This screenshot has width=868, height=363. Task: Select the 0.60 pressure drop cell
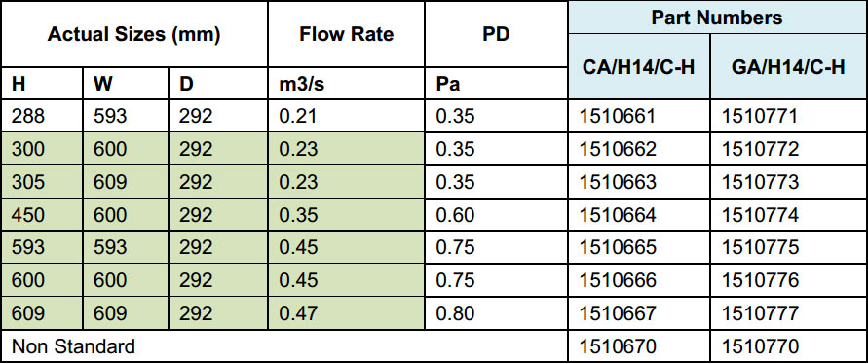(x=496, y=215)
